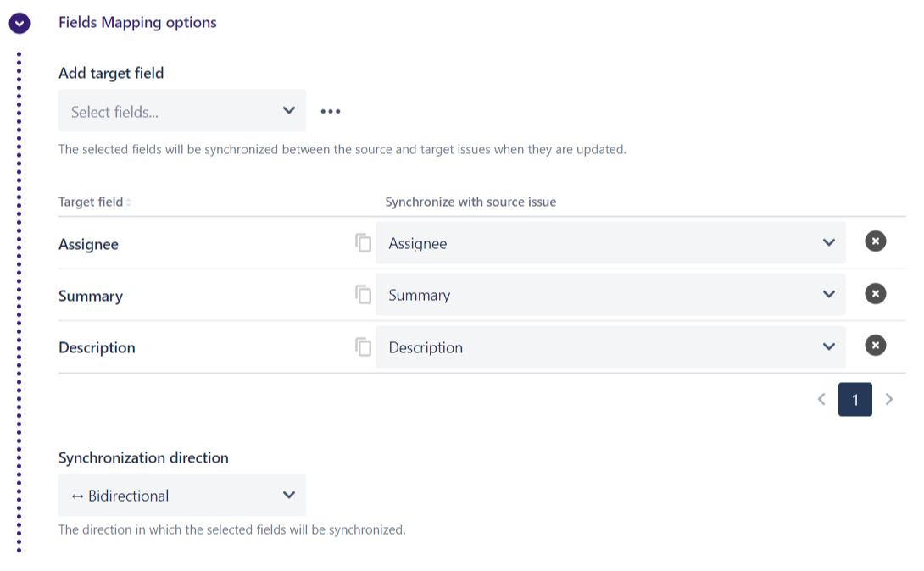Remove the Description field mapping
The image size is (924, 571).
coord(875,346)
